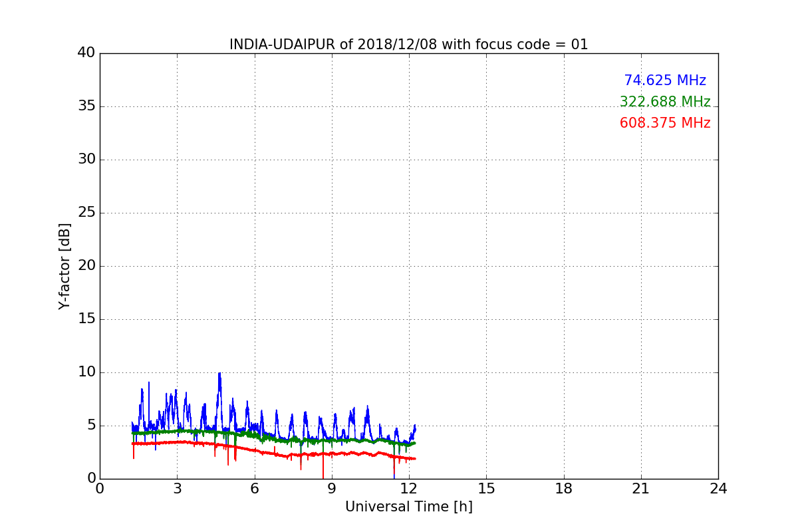This screenshot has height=532, width=798.
Task: Click the y-axis tick label 10
Action: (x=86, y=372)
